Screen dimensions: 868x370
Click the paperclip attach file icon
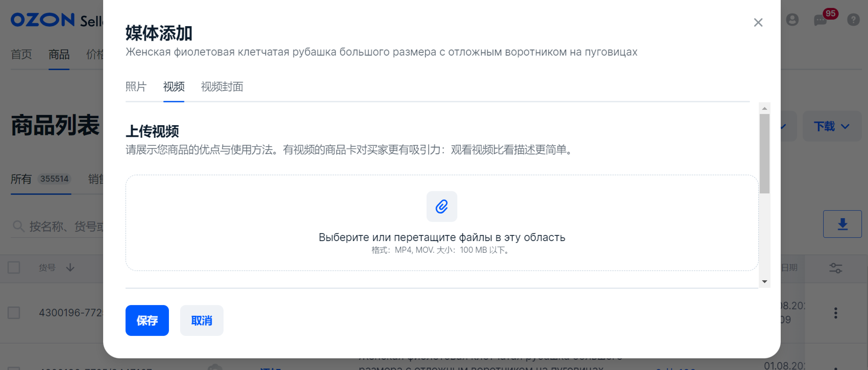pyautogui.click(x=441, y=206)
